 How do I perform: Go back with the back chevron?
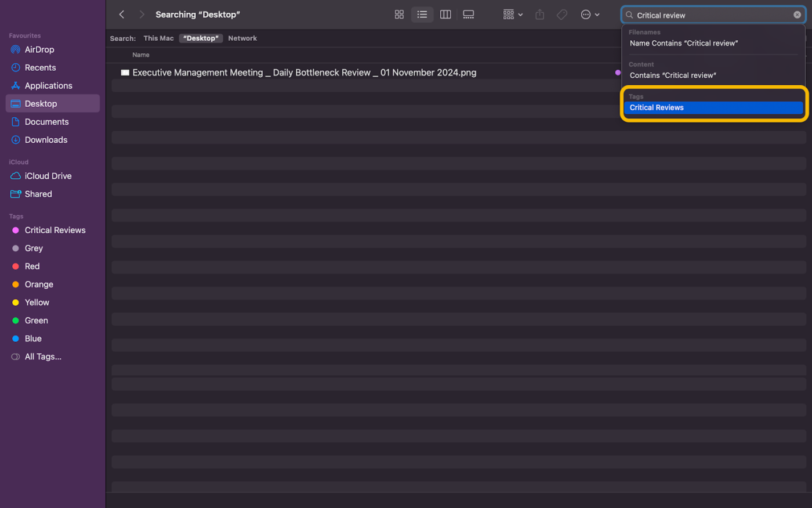click(x=122, y=15)
